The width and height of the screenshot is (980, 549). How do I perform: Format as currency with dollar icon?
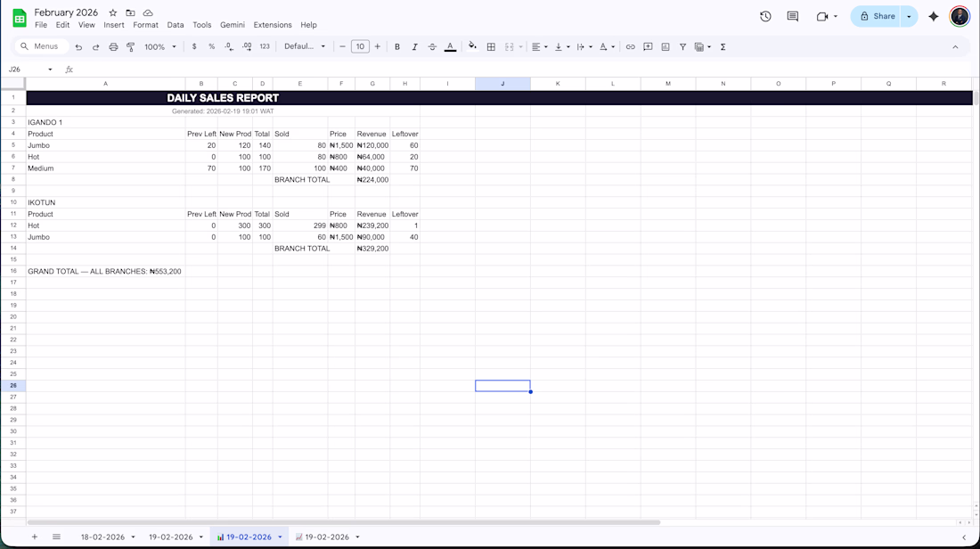tap(194, 47)
